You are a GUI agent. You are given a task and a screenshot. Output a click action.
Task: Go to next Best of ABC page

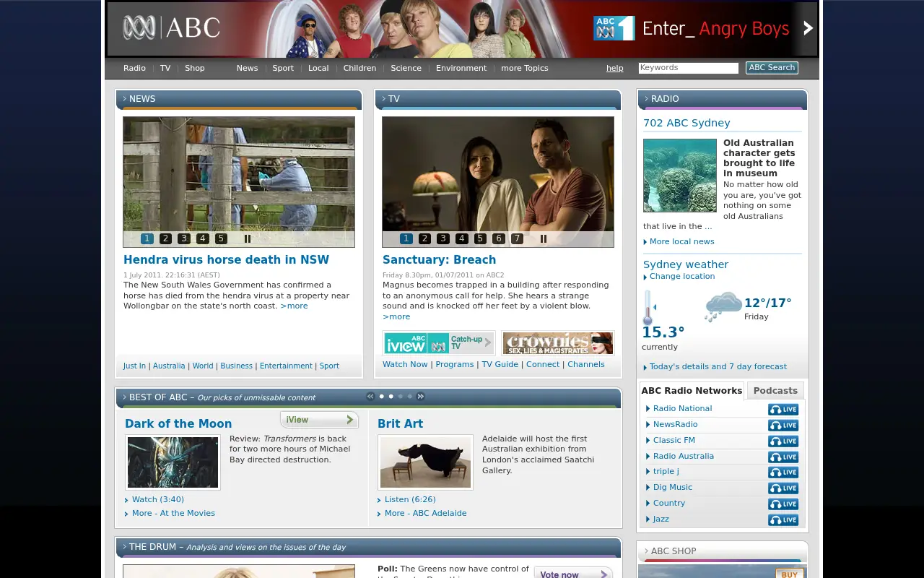pos(421,396)
